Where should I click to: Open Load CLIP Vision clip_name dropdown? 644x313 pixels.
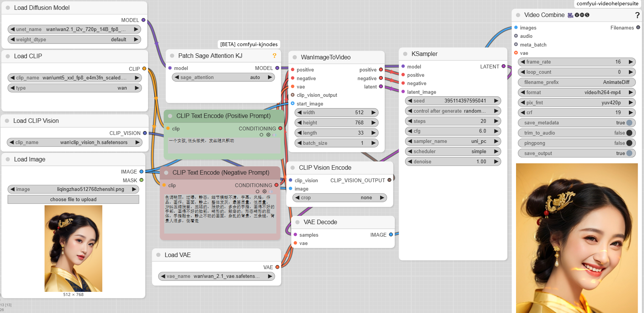tap(74, 142)
